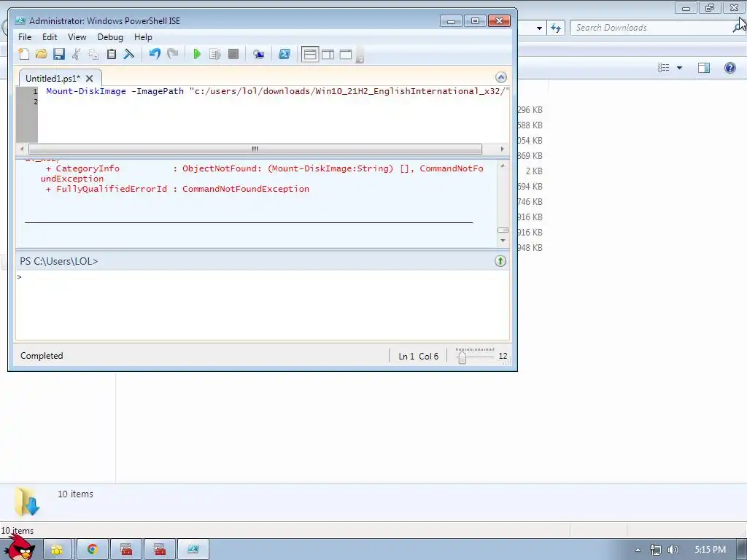The image size is (747, 560).
Task: Show hidden tray icons arrow
Action: [638, 550]
